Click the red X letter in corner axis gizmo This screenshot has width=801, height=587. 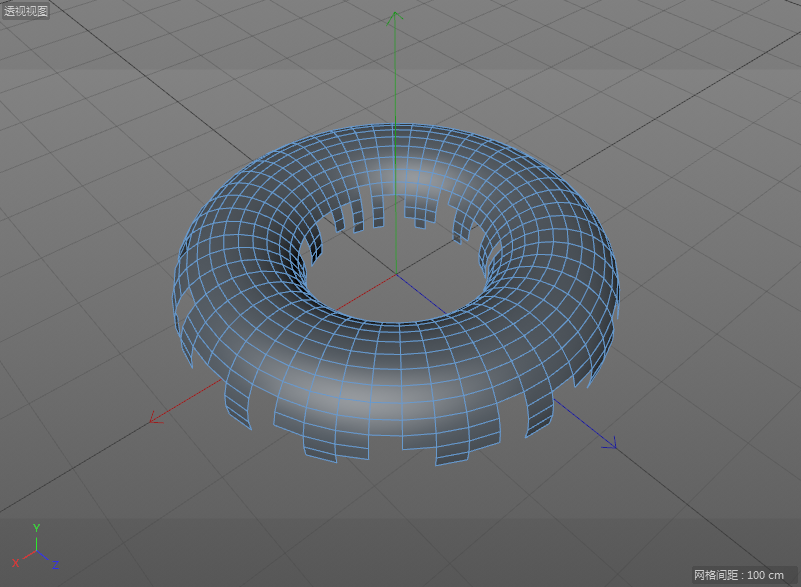point(15,564)
